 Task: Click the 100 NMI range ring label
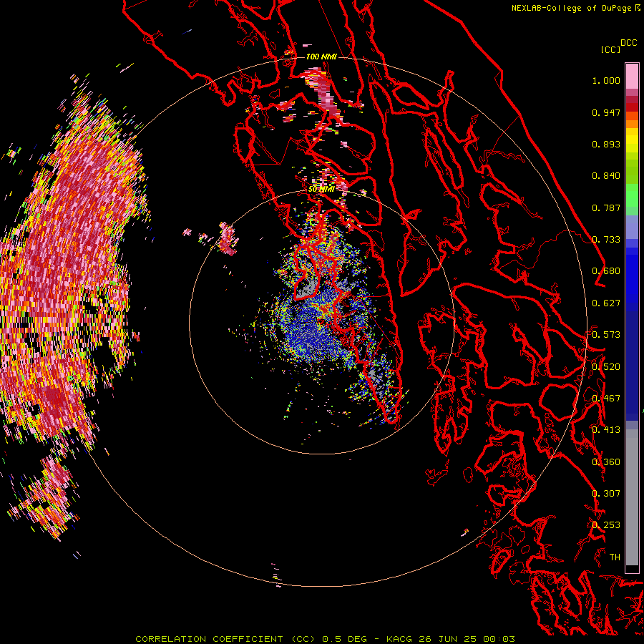(x=321, y=57)
